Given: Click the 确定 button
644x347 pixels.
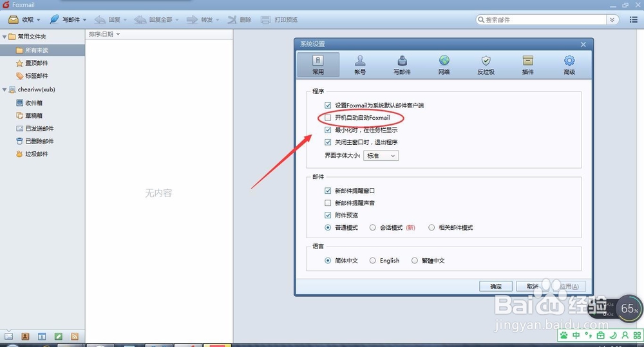Looking at the screenshot, I should click(496, 286).
